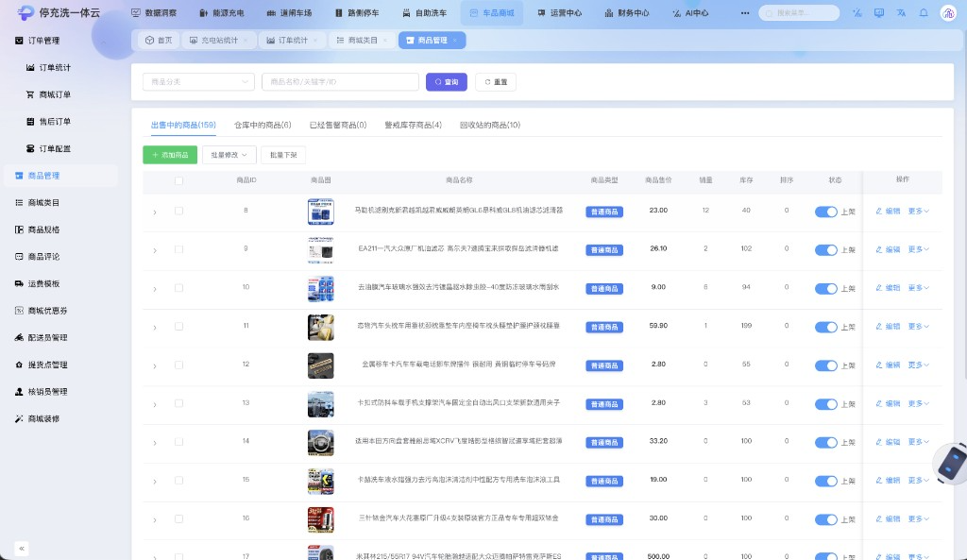
Task: Switch to 仓库中的商品(6) tab
Action: click(263, 126)
